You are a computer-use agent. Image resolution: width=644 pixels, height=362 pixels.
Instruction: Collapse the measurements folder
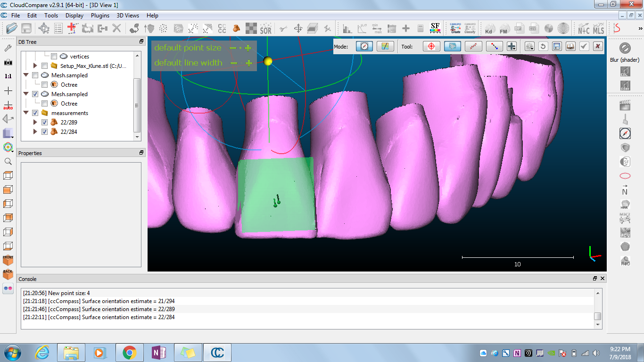coord(26,113)
